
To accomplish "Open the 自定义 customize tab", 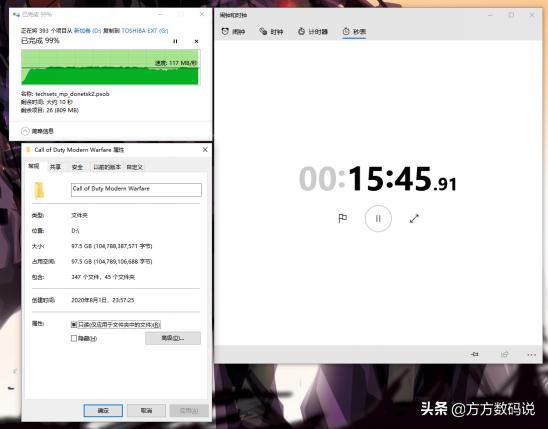I will (135, 167).
